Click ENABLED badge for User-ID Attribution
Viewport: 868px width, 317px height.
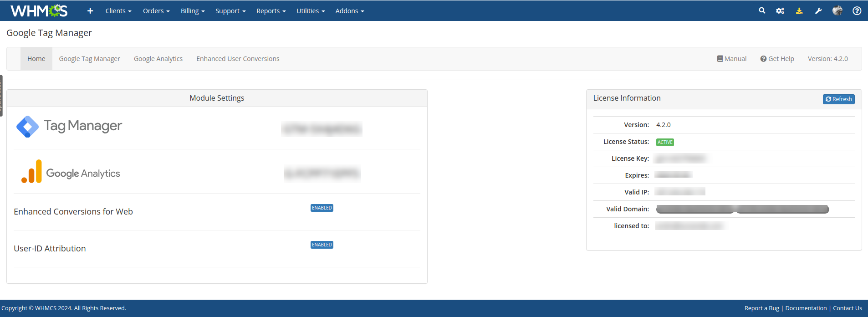pyautogui.click(x=322, y=245)
